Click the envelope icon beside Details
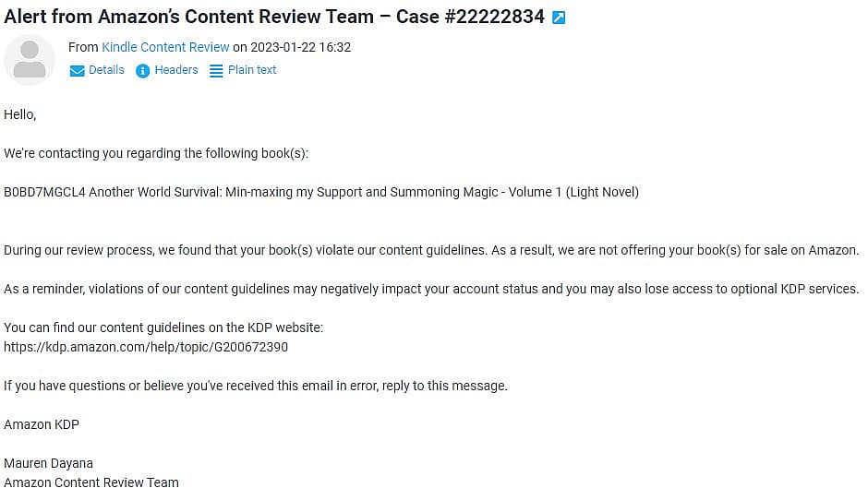 point(77,71)
